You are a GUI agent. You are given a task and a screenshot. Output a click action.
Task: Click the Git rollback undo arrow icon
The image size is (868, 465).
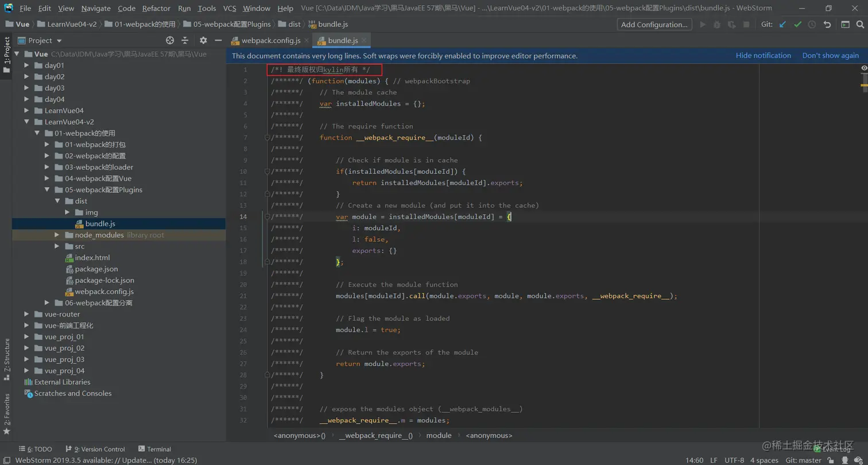tap(827, 25)
